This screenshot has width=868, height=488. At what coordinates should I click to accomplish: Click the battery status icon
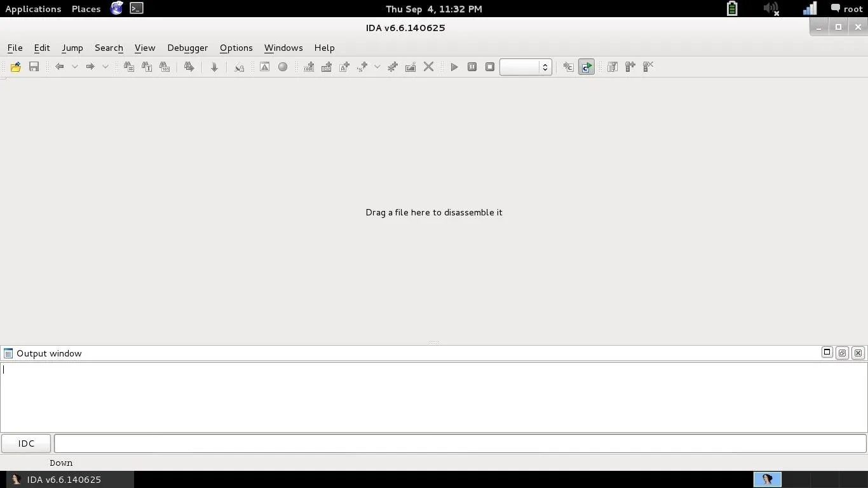coord(732,8)
